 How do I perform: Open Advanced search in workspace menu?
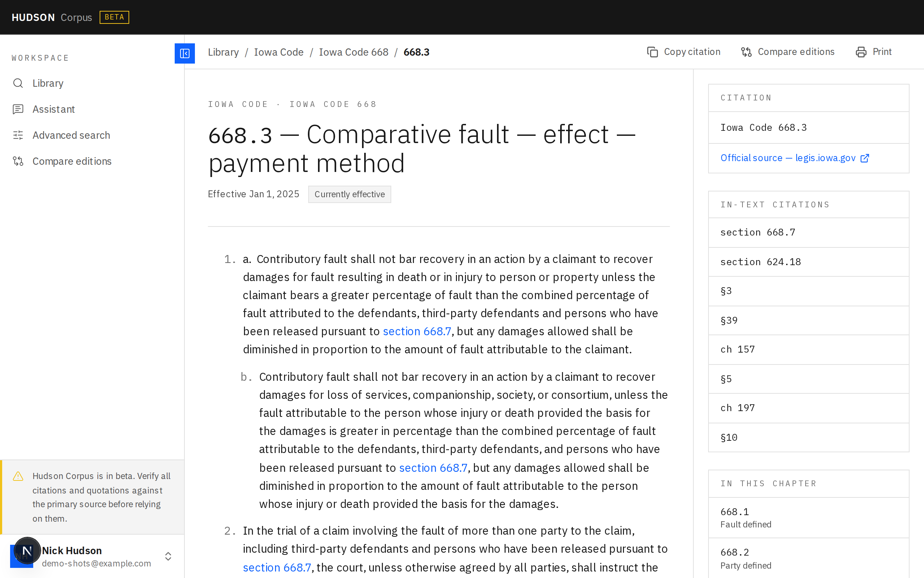[x=92, y=135]
